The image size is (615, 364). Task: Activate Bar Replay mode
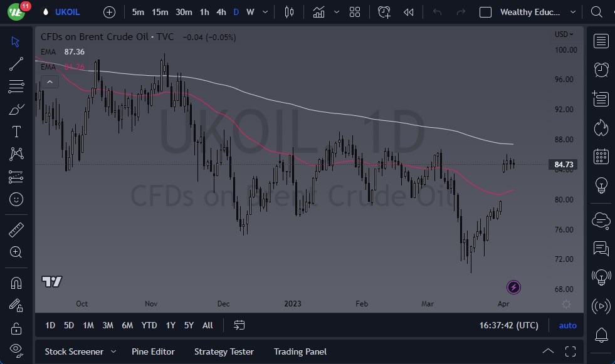pyautogui.click(x=409, y=12)
